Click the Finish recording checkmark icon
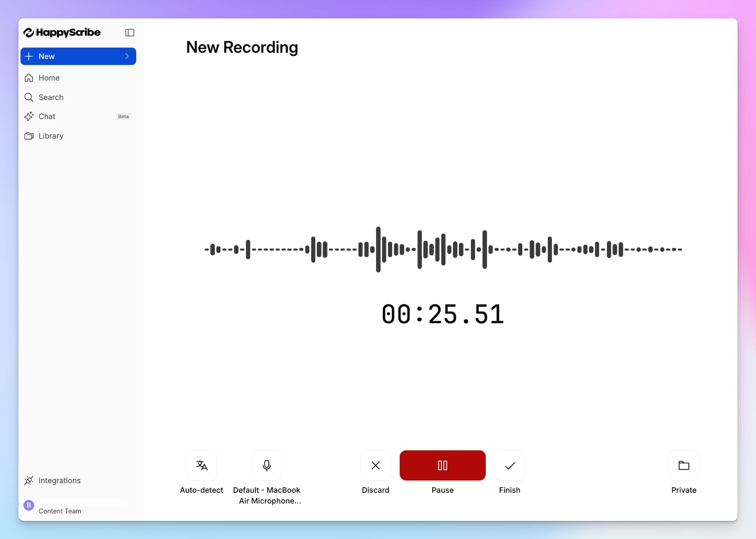The image size is (756, 539). click(509, 465)
